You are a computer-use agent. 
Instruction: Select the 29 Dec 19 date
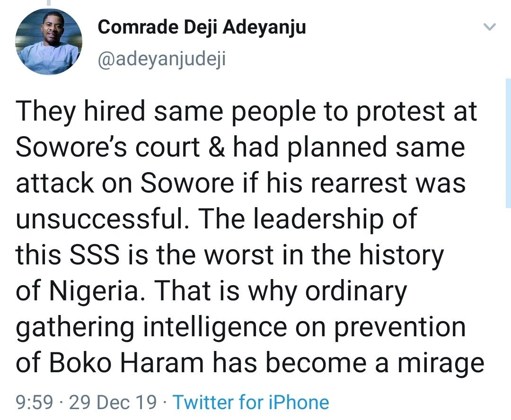113,402
